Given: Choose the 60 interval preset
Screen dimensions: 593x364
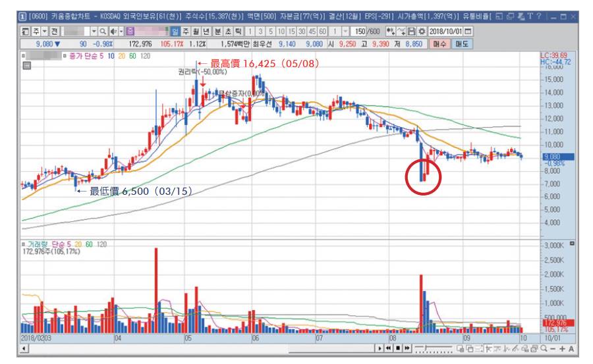Looking at the screenshot, I should (x=322, y=32).
